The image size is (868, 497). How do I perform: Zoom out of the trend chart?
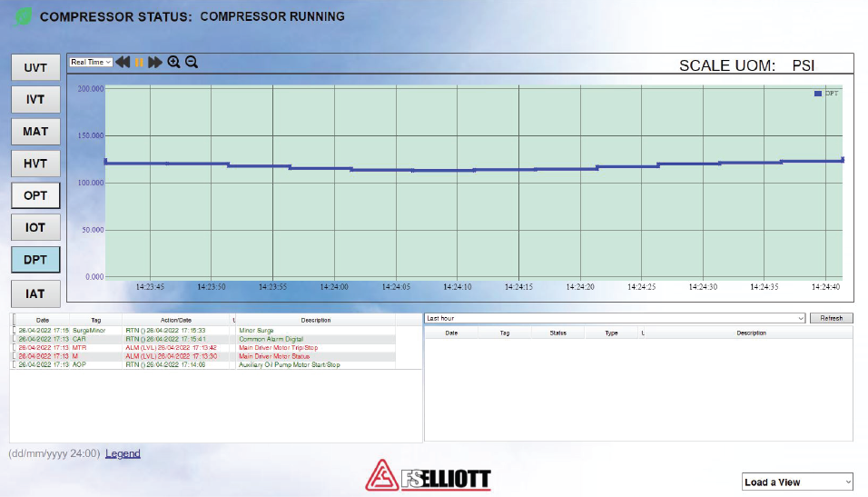[192, 62]
